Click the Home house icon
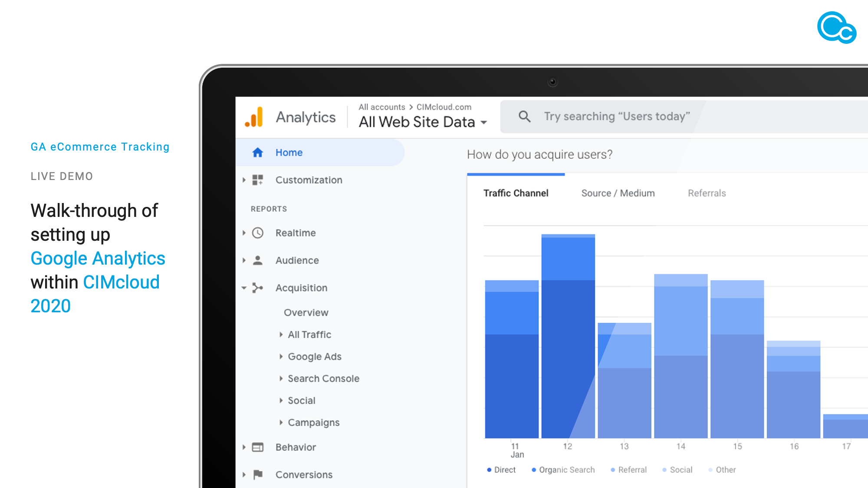The width and height of the screenshot is (868, 488). click(258, 153)
